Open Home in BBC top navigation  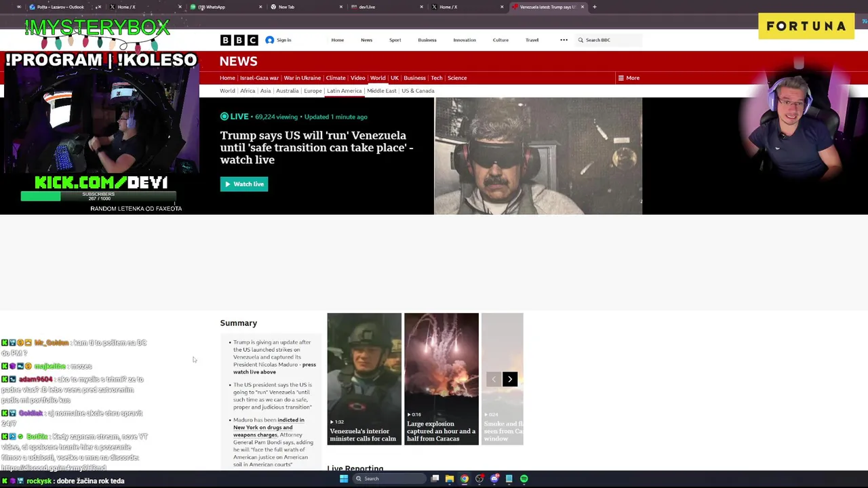pyautogui.click(x=338, y=40)
